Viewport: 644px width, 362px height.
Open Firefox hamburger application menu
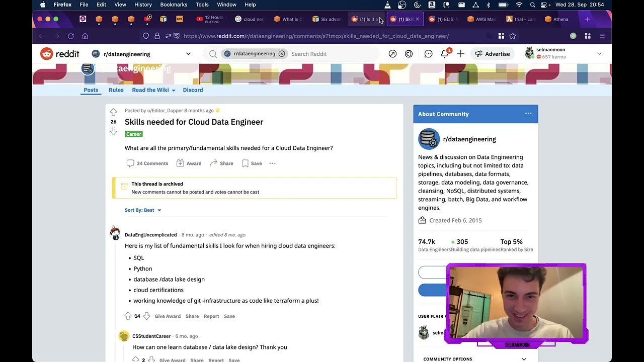[x=602, y=36]
